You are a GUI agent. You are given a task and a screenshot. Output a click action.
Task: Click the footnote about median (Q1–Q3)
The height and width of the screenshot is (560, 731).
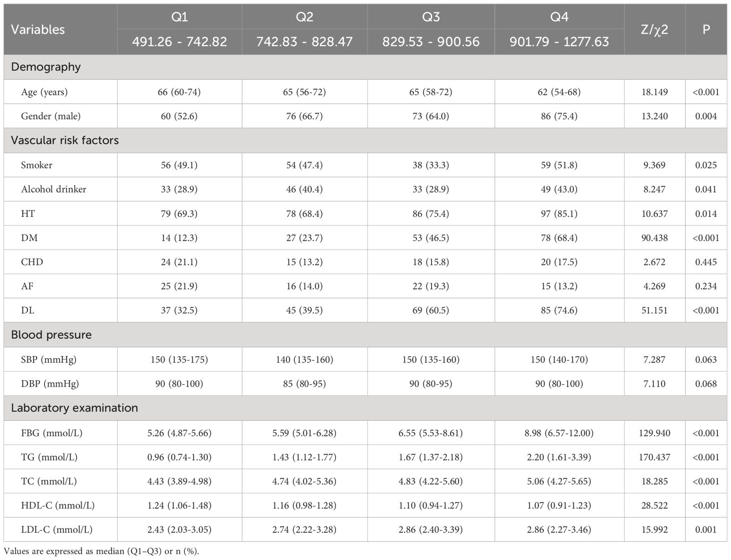click(101, 551)
